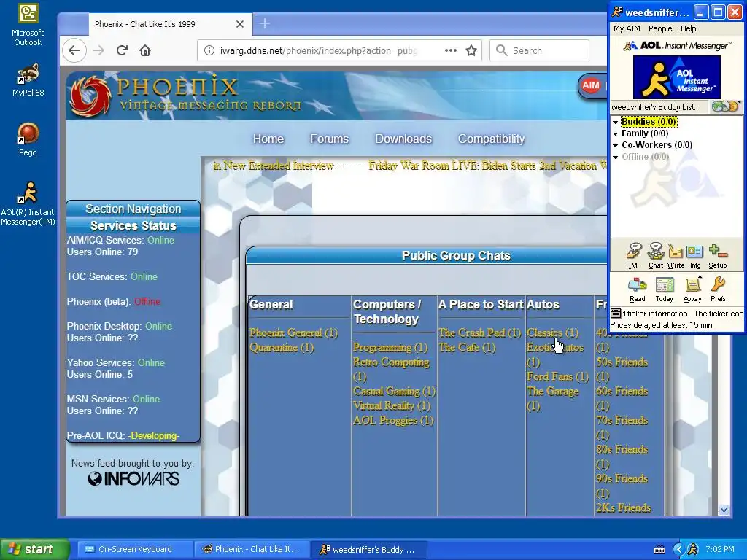Collapse the Offline group
The height and width of the screenshot is (560, 747).
[x=616, y=157]
